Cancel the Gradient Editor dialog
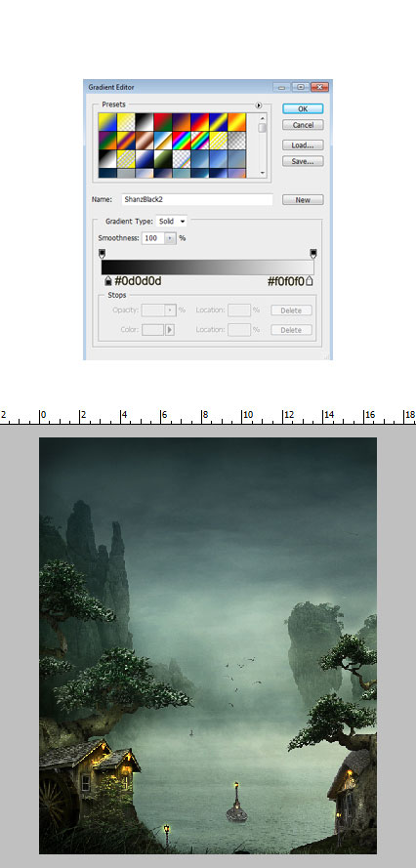Image resolution: width=416 pixels, height=868 pixels. pos(303,125)
